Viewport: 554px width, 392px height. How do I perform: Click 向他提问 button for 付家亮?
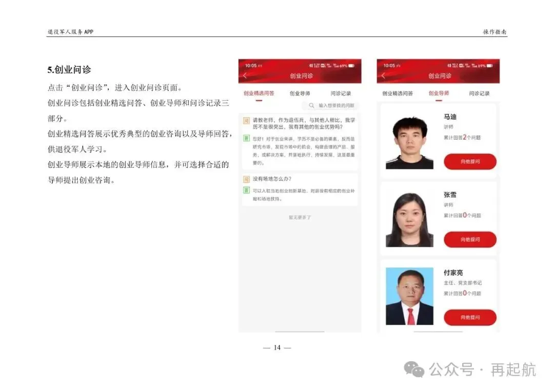[470, 318]
